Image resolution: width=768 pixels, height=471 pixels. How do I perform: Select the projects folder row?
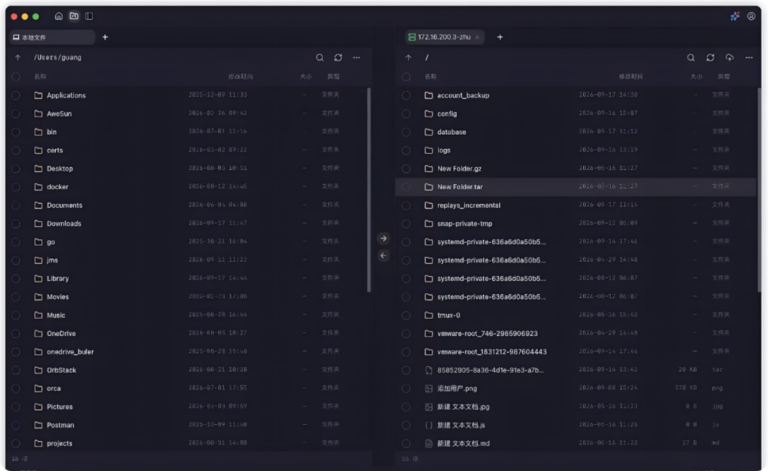coord(188,444)
